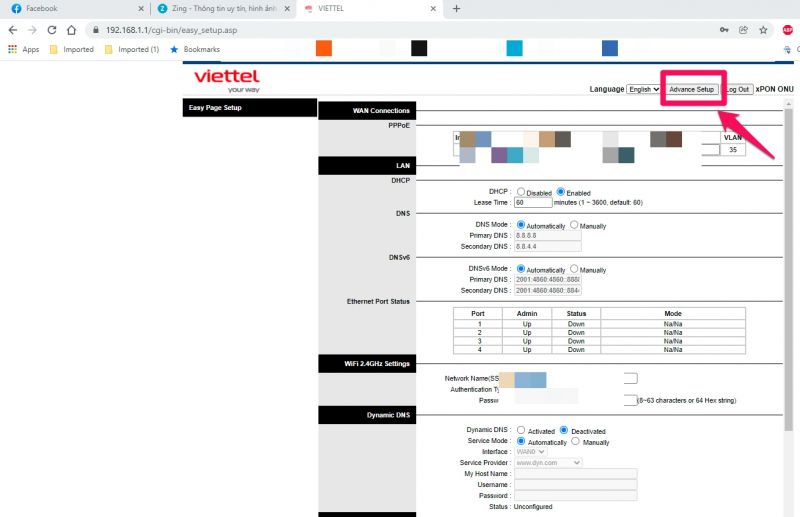The image size is (800, 517).
Task: Click the cyan bookmark swatch
Action: [x=514, y=48]
